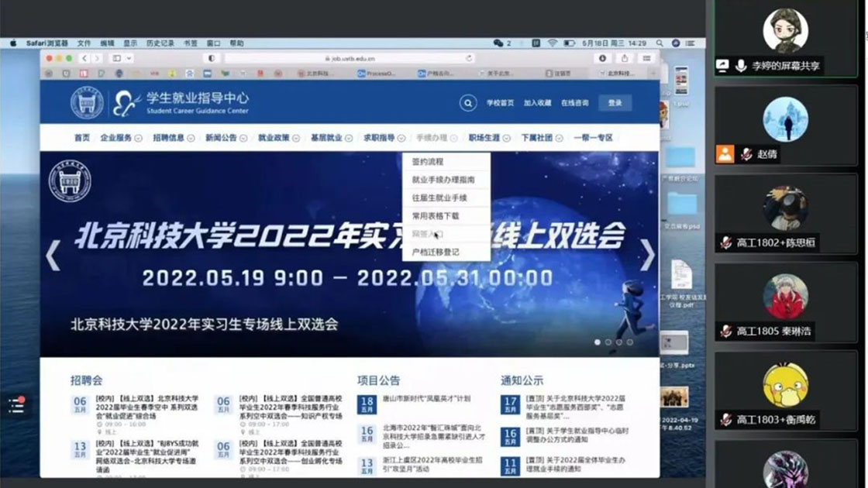Screen dimensions: 868x488
Task: Open the PDF file on desktop
Action: point(681,275)
